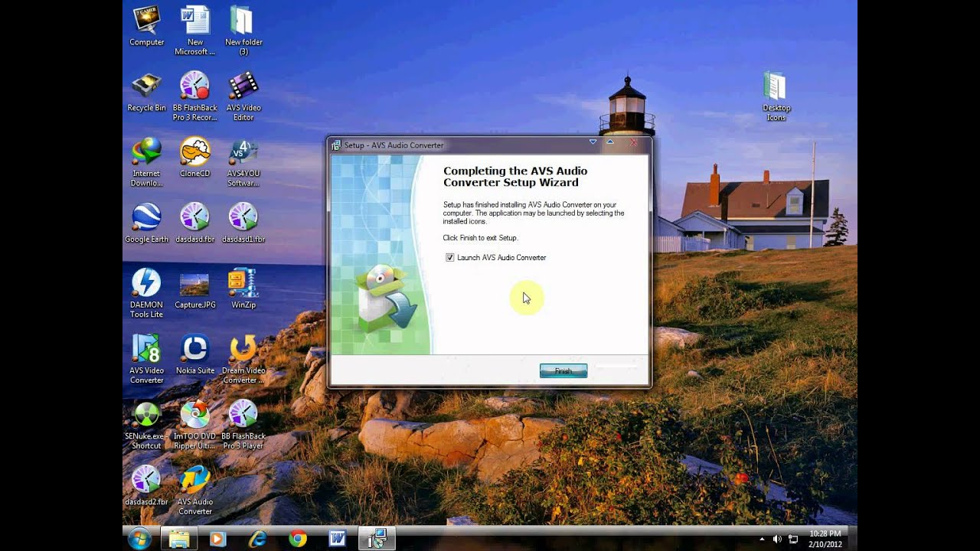Select the AVS Video Converter icon
The image size is (980, 551).
pyautogui.click(x=146, y=359)
